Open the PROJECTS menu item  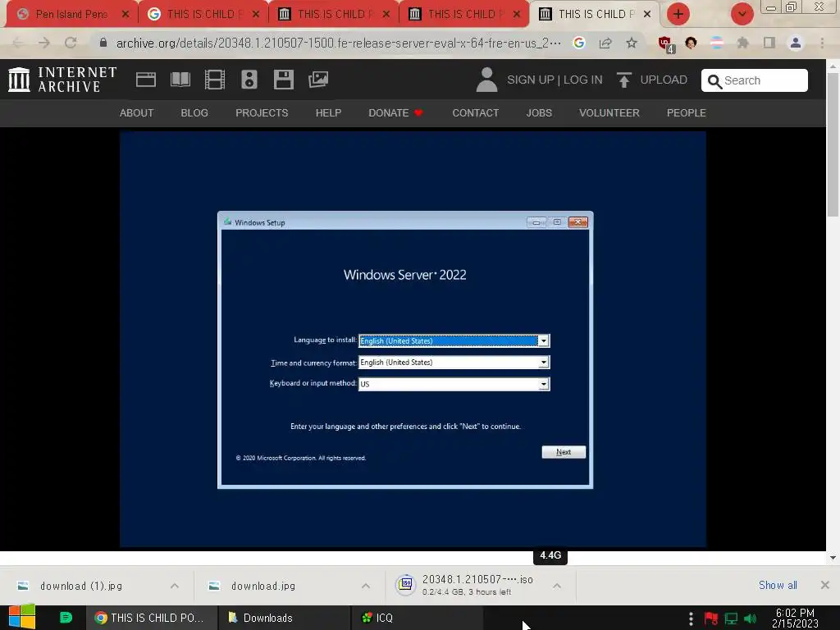tap(262, 113)
